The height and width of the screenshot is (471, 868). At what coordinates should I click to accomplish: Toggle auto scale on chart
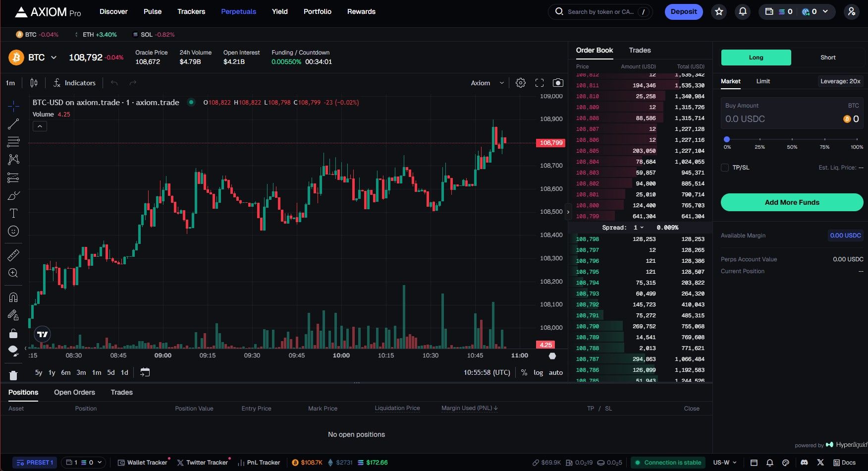click(555, 372)
